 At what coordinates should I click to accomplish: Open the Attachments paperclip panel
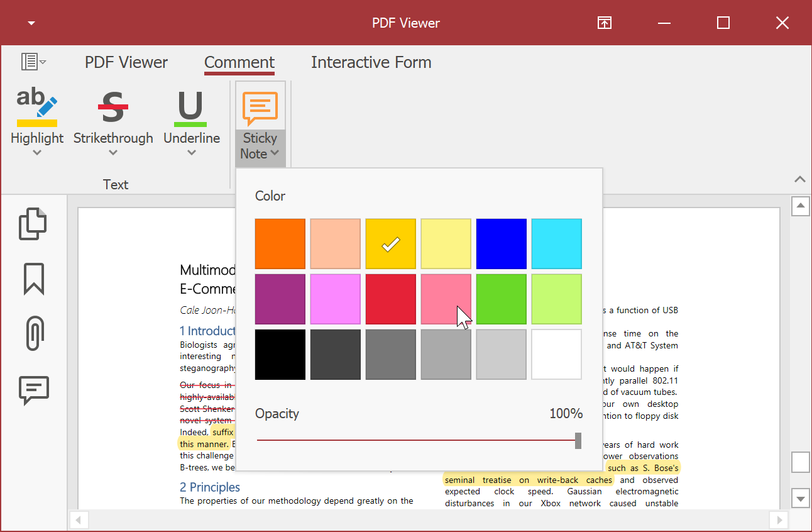tap(35, 333)
